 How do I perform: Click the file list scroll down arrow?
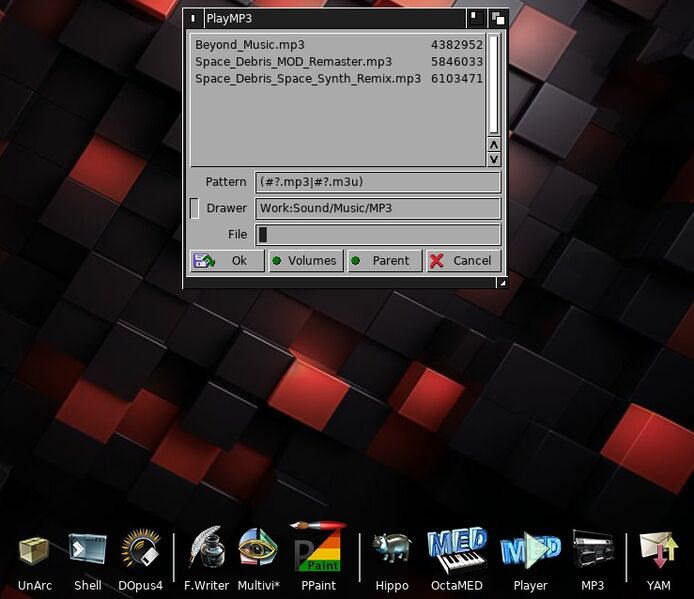tap(493, 159)
